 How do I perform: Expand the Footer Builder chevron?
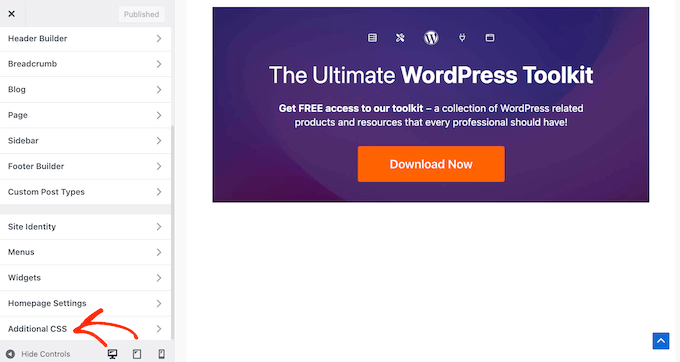159,166
